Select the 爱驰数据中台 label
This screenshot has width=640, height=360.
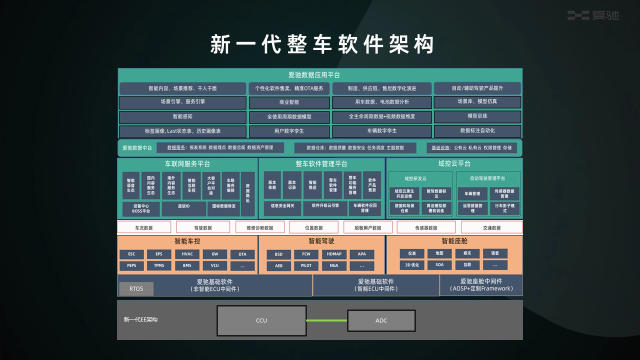click(137, 148)
